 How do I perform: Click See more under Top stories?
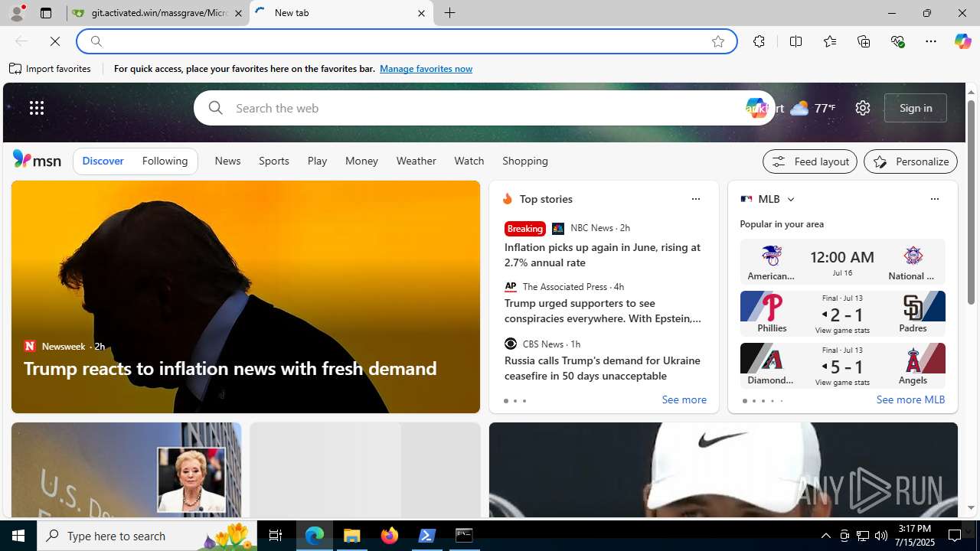(684, 400)
